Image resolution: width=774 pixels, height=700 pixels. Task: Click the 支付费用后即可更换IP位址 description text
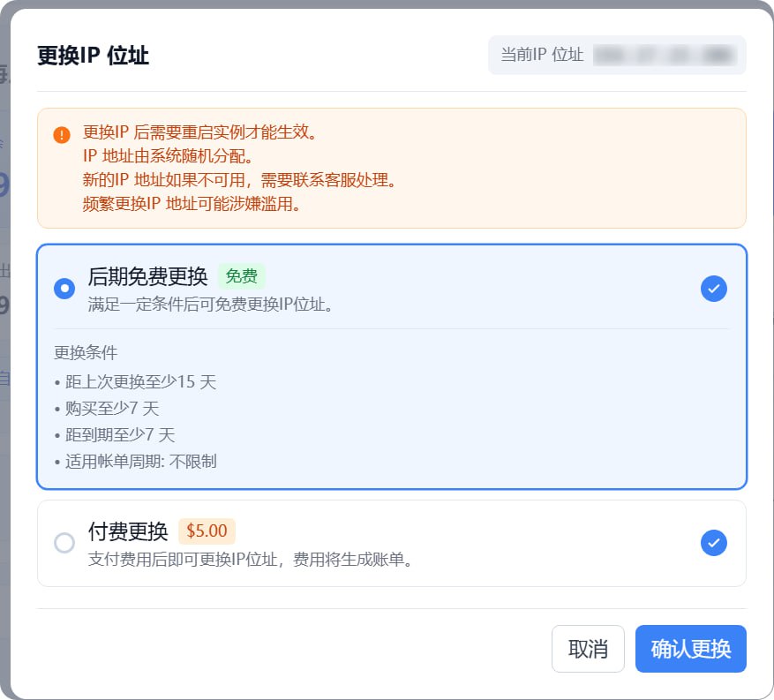[251, 559]
